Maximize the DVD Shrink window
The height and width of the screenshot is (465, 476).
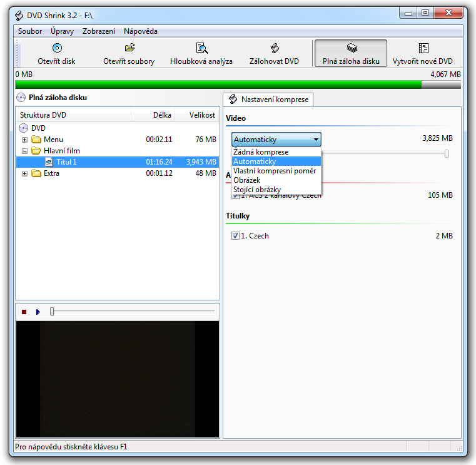(x=425, y=13)
